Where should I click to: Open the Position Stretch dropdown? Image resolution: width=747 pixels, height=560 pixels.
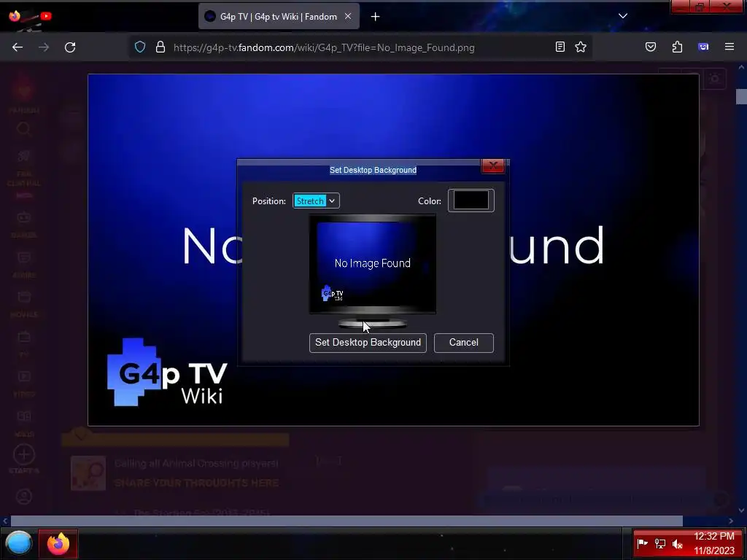(316, 201)
